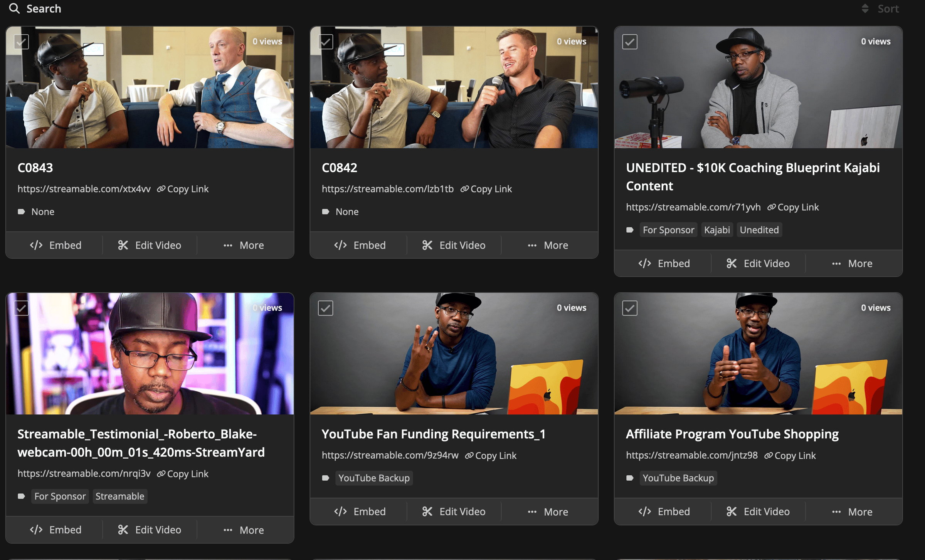The height and width of the screenshot is (560, 925).
Task: Select the C0842 video checkbox
Action: tap(326, 42)
